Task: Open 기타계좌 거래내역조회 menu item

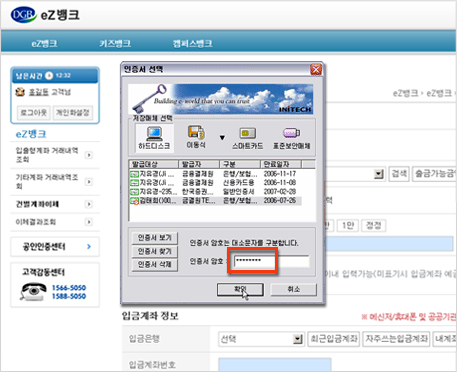Action: click(x=47, y=181)
